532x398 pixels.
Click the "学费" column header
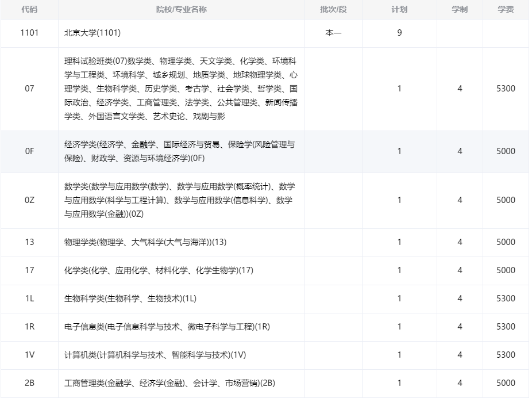[506, 10]
